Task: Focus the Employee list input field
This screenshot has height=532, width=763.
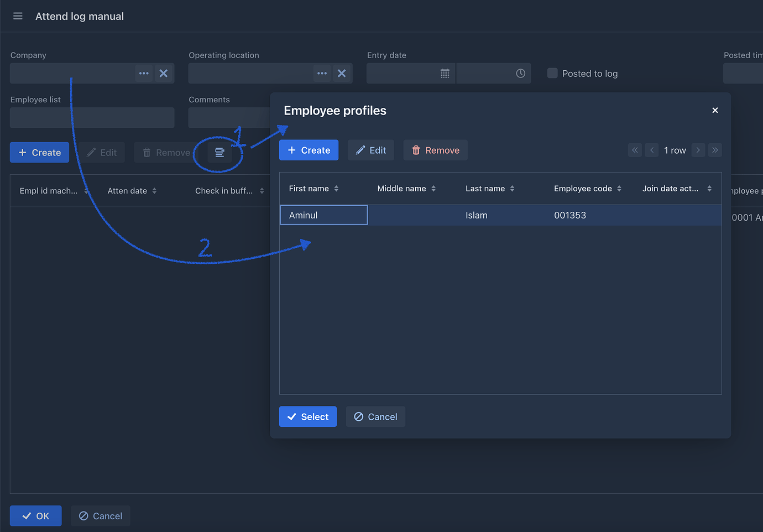Action: [92, 118]
